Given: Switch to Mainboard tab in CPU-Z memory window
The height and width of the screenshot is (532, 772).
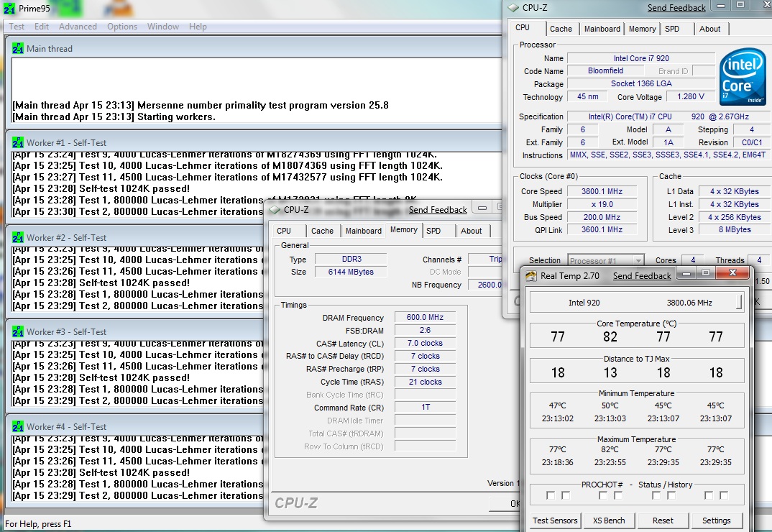Looking at the screenshot, I should (x=363, y=231).
